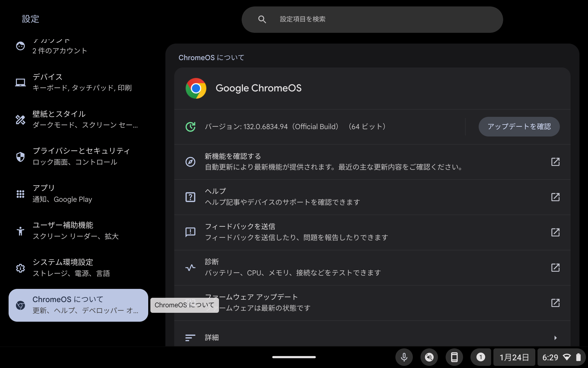Click the green update status icon beside version
588x368 pixels.
coord(190,126)
